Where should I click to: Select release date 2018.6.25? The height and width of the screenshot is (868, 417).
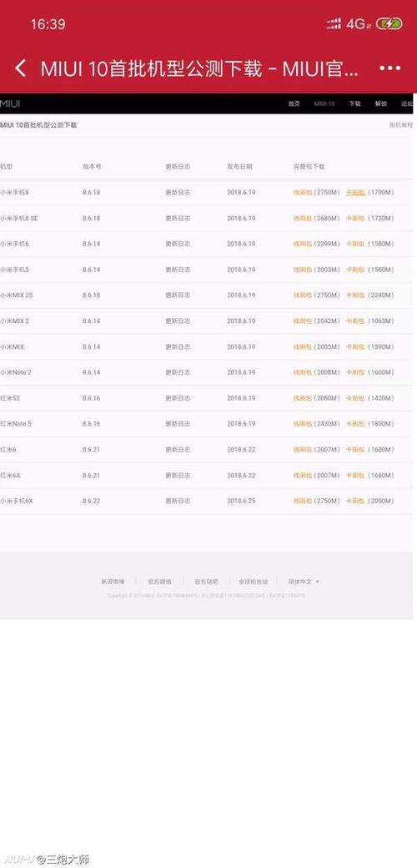(241, 501)
